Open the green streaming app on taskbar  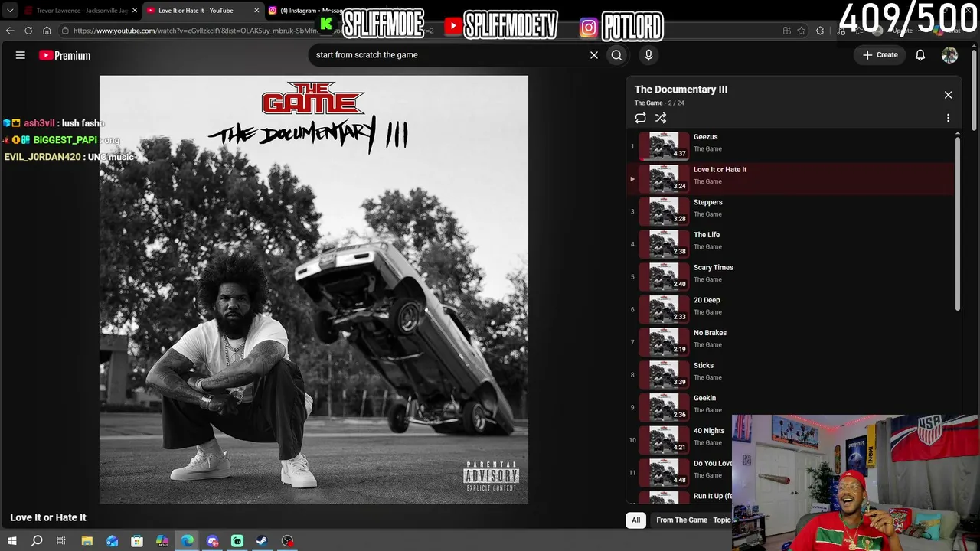tap(237, 541)
